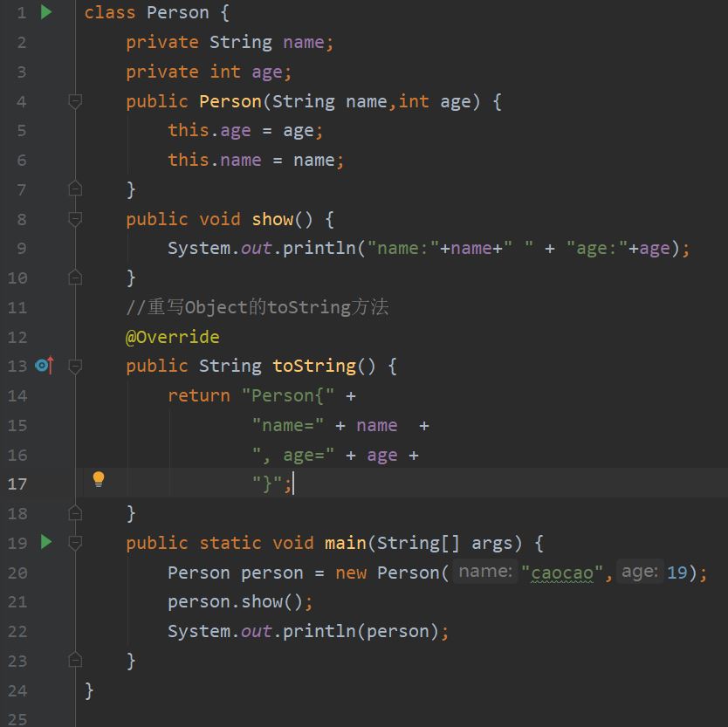Click the toString method name on line 13
This screenshot has height=727, width=728.
314,366
